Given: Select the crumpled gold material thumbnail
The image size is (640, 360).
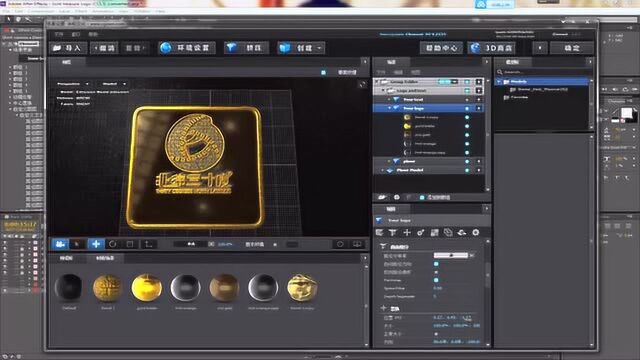Looking at the screenshot, I should point(302,287).
